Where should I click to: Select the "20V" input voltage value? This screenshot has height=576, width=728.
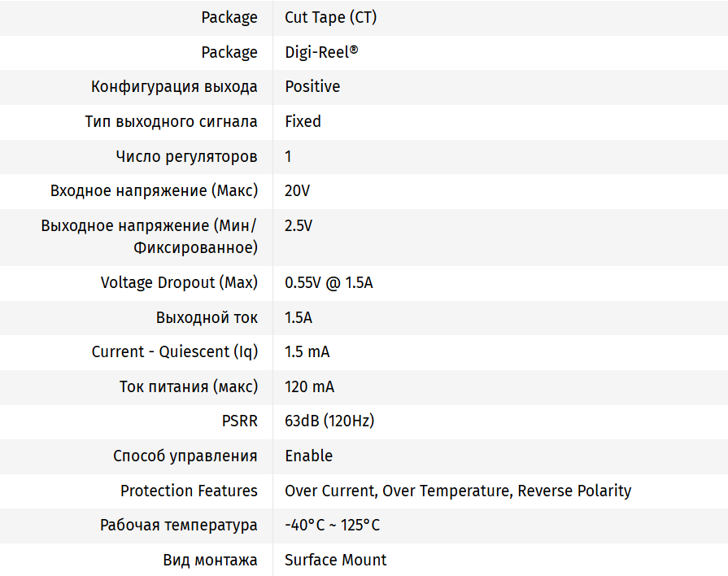click(297, 190)
